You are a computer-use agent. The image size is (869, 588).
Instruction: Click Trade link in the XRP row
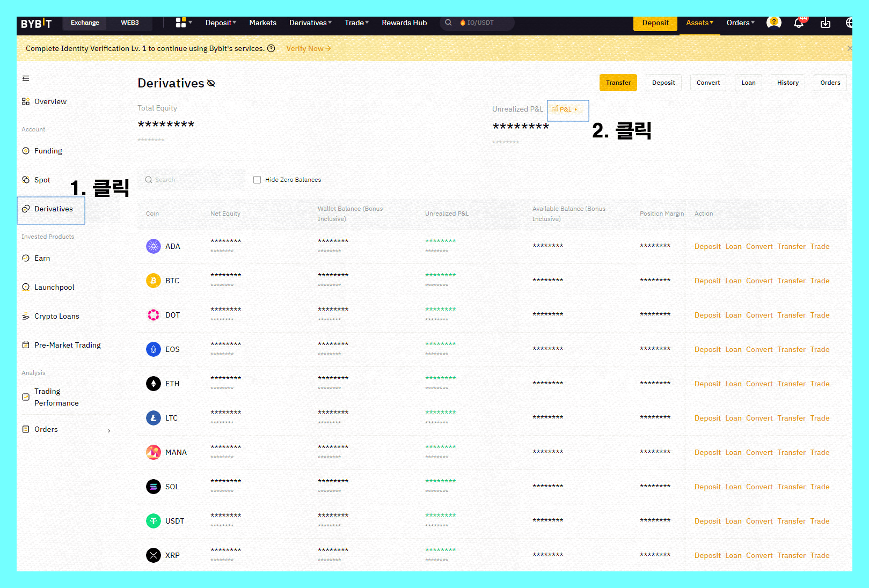(820, 555)
